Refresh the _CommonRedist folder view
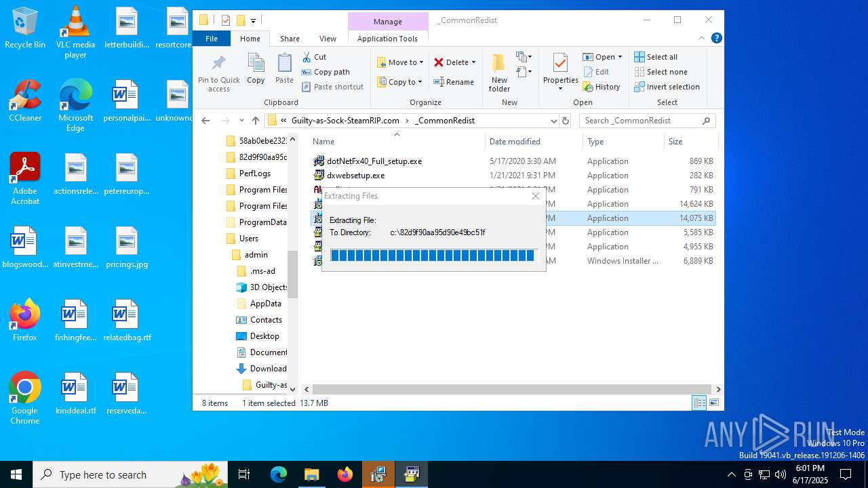This screenshot has width=868, height=488. [566, 121]
